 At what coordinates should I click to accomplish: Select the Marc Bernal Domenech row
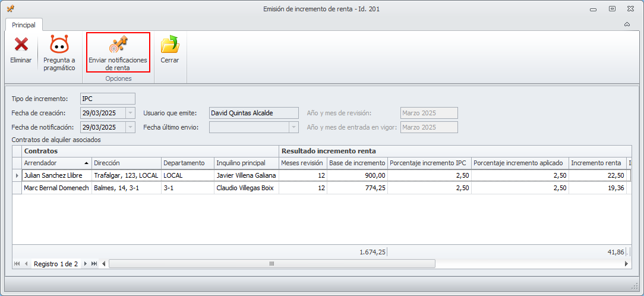pyautogui.click(x=56, y=188)
